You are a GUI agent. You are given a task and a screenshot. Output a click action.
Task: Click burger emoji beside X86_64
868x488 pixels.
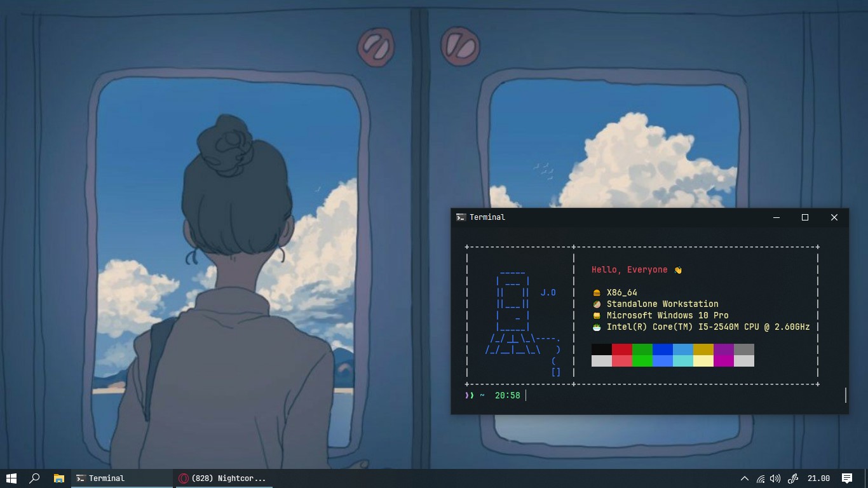[x=597, y=293]
